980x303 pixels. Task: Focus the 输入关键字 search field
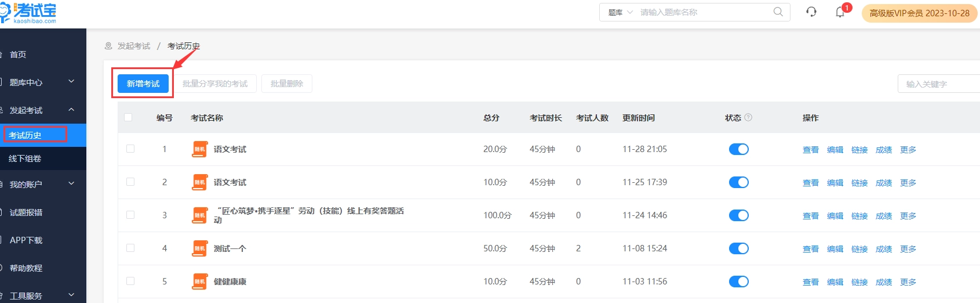939,84
